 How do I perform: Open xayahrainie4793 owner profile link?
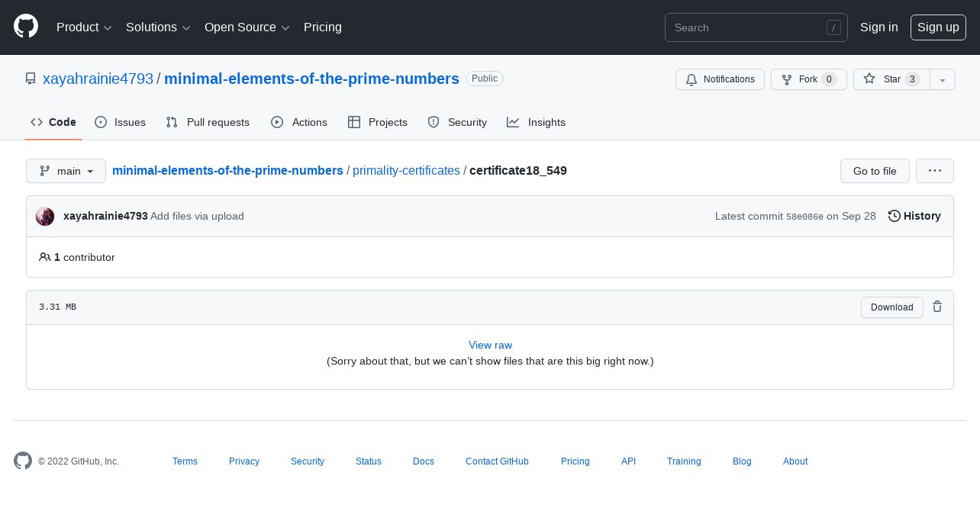click(x=98, y=79)
